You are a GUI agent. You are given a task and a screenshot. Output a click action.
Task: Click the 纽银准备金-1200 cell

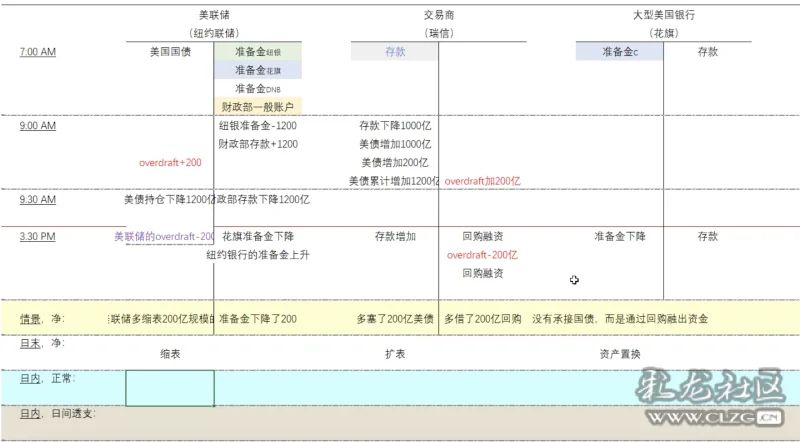tap(258, 126)
